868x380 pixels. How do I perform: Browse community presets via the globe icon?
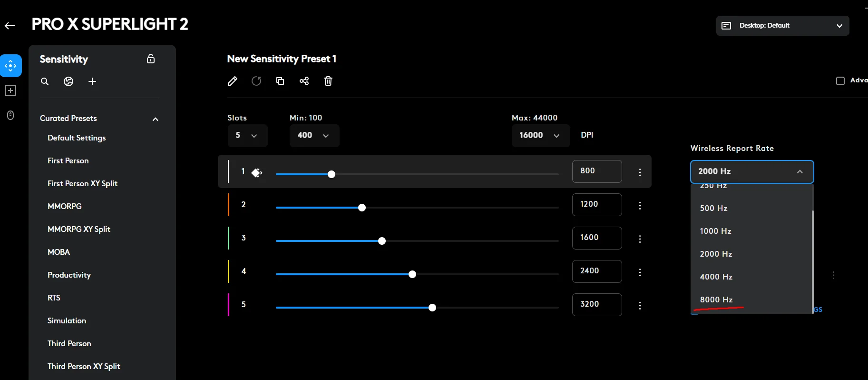pos(68,81)
